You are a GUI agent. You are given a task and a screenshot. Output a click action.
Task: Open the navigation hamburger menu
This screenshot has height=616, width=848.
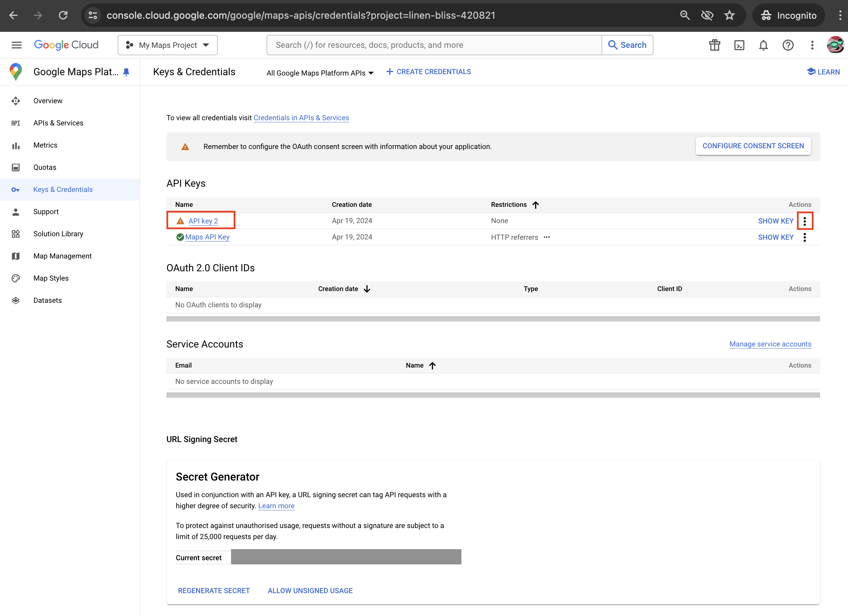click(16, 45)
